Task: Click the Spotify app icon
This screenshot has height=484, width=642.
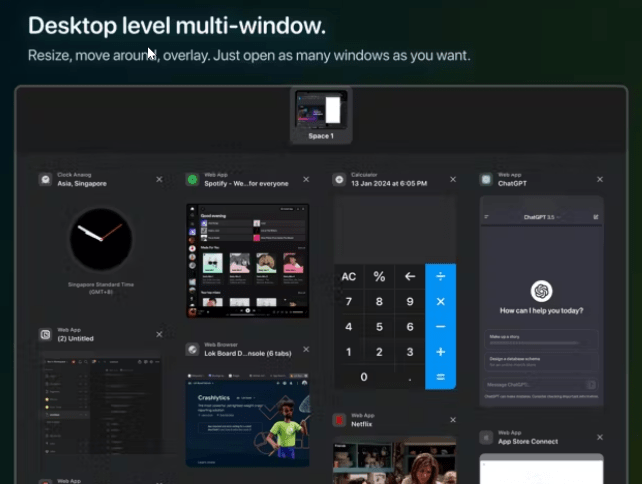Action: pos(192,179)
